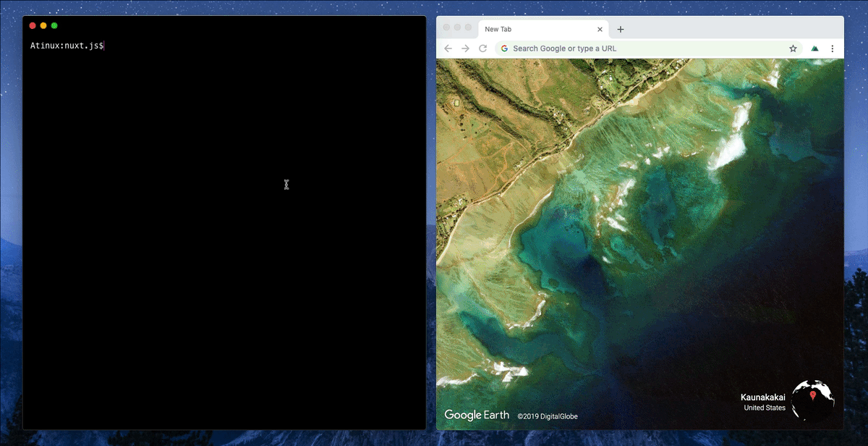Click the Google Earth logo
The image size is (868, 446).
477,415
